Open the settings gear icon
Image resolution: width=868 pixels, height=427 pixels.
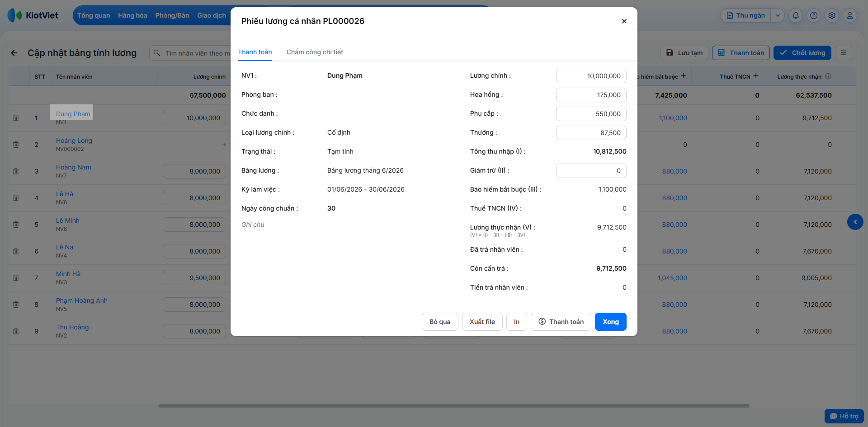pyautogui.click(x=832, y=15)
